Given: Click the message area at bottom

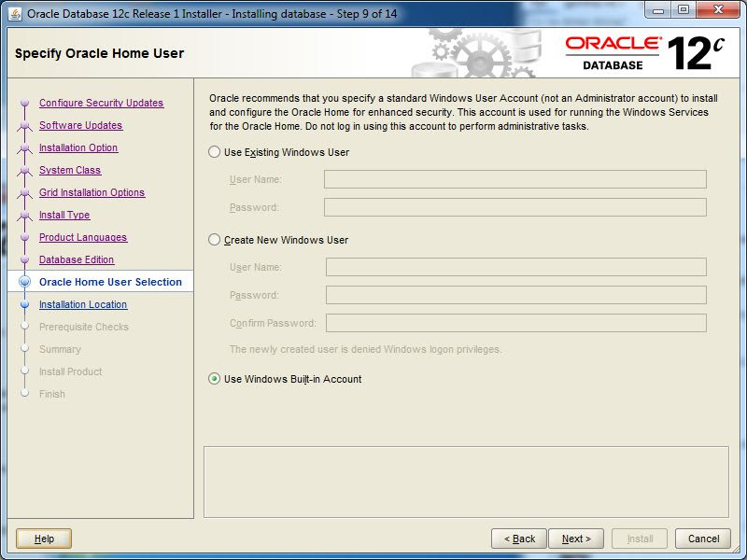Looking at the screenshot, I should [466, 482].
